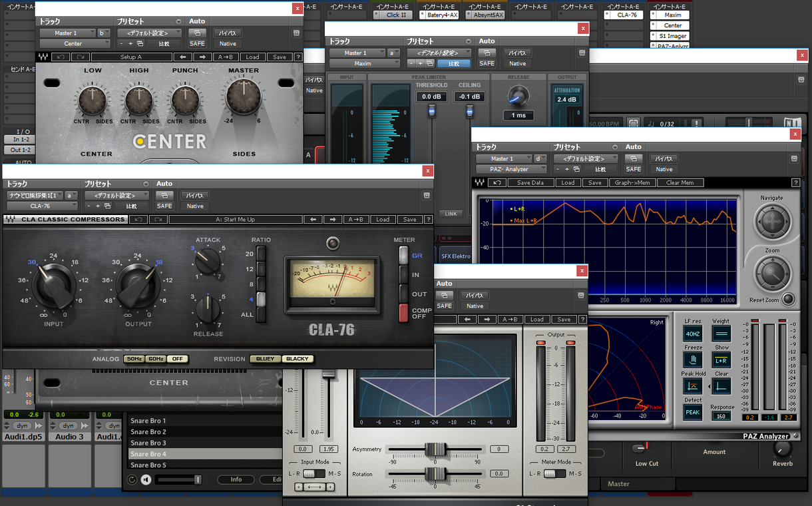The height and width of the screenshot is (506, 812).
Task: Click the speaker preview icon below Snare list
Action: coord(146,479)
